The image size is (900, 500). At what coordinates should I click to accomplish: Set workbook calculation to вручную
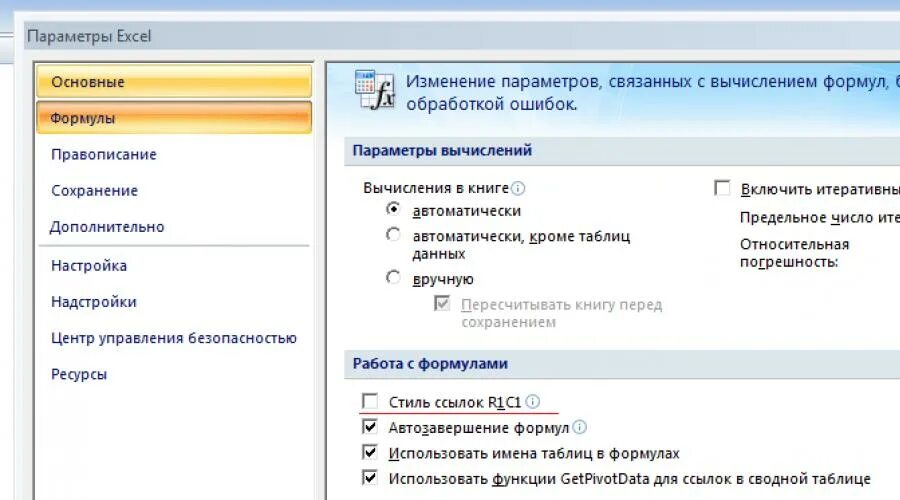(x=393, y=277)
